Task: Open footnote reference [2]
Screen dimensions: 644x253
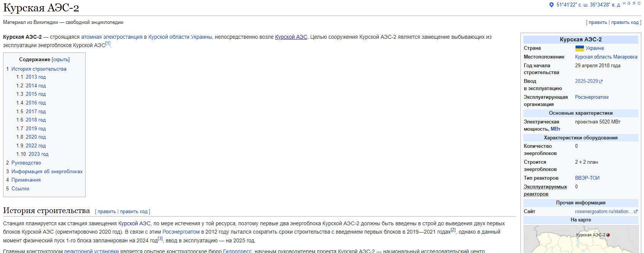Action: (453, 230)
